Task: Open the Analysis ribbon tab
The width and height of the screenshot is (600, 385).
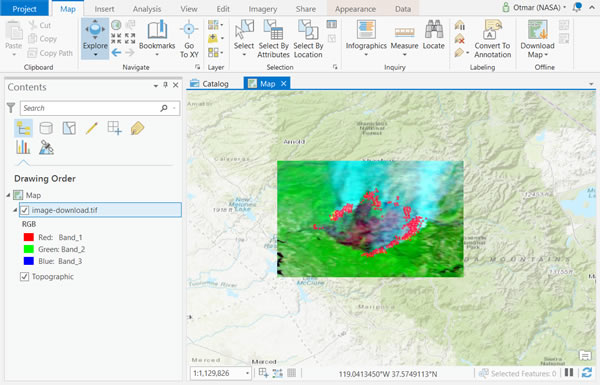Action: coord(147,9)
